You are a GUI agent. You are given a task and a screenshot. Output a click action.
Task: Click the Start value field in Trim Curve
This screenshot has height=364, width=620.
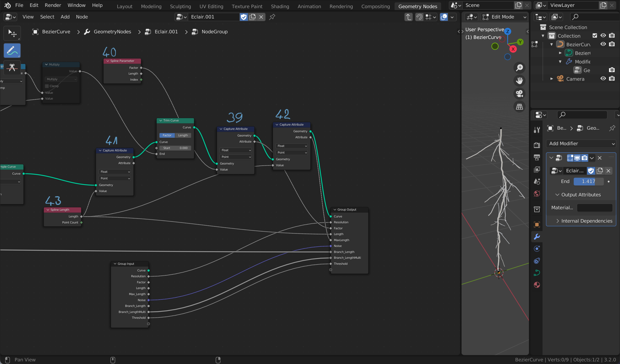175,148
